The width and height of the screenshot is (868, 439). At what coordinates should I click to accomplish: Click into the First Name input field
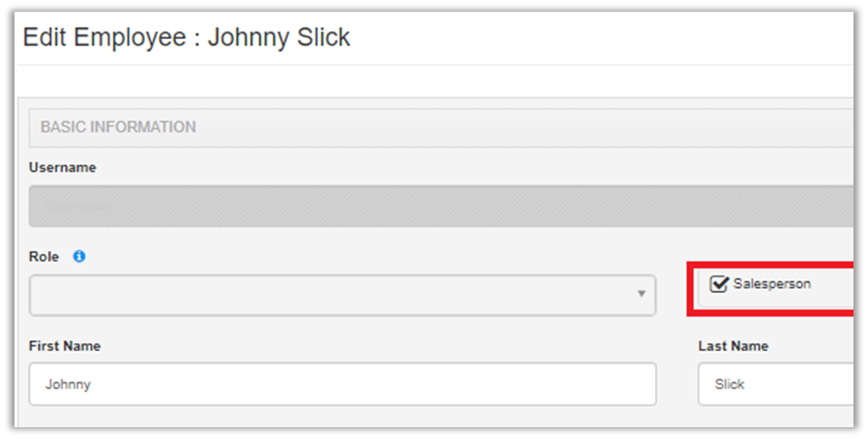point(342,385)
